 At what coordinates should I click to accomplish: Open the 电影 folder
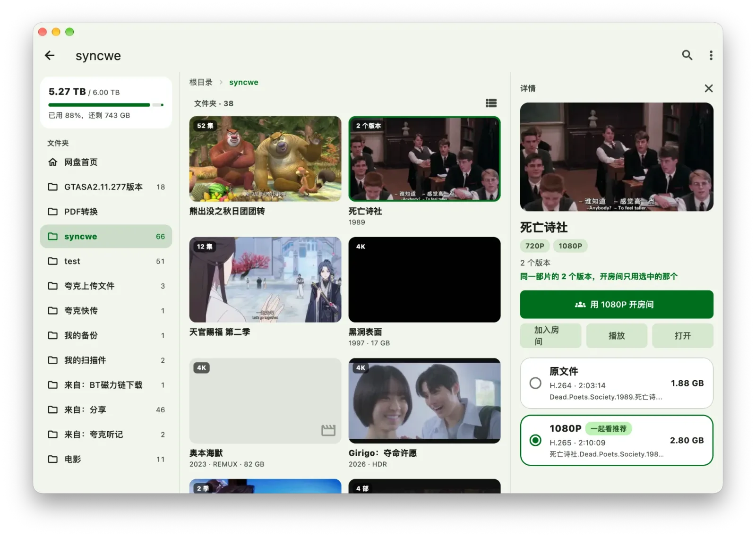pos(106,459)
